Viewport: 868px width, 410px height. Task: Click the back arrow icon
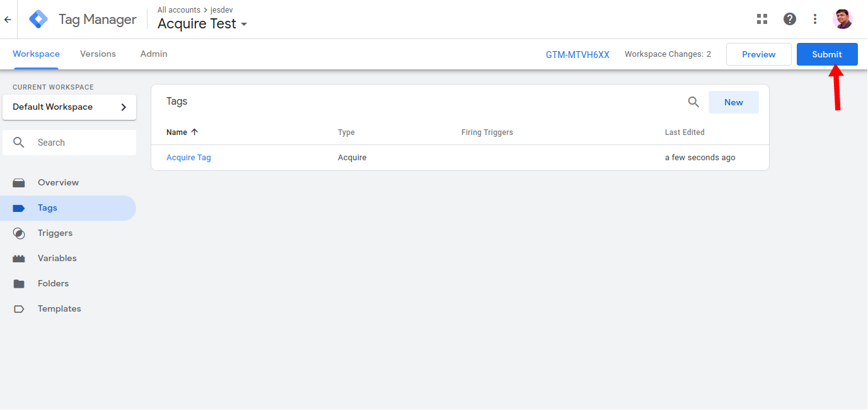8,20
